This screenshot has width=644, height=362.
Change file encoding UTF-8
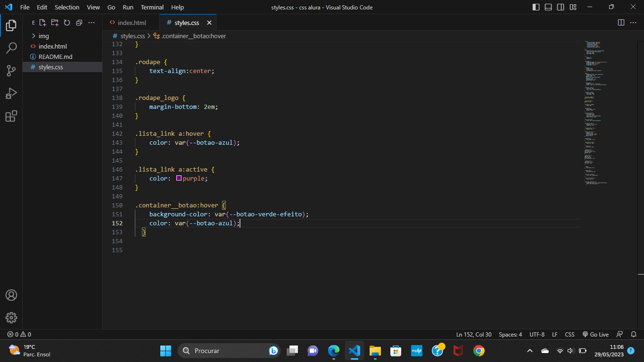pos(537,334)
